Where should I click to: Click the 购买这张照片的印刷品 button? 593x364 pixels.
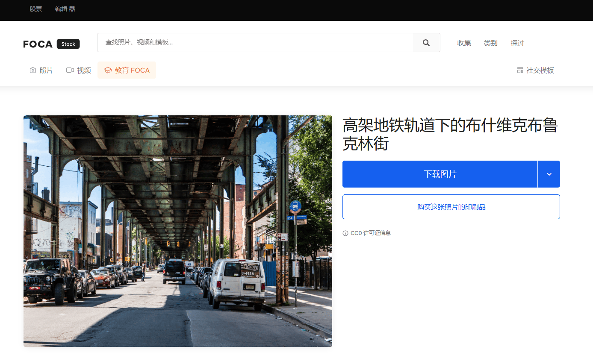(451, 207)
